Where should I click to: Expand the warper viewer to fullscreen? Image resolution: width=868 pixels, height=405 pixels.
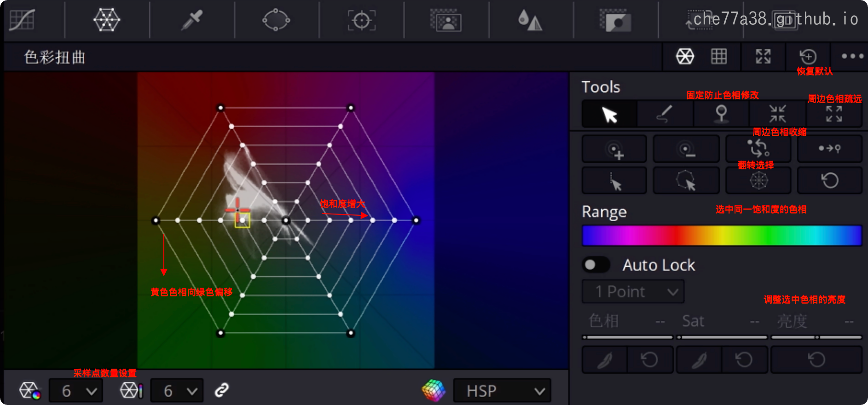(x=763, y=57)
